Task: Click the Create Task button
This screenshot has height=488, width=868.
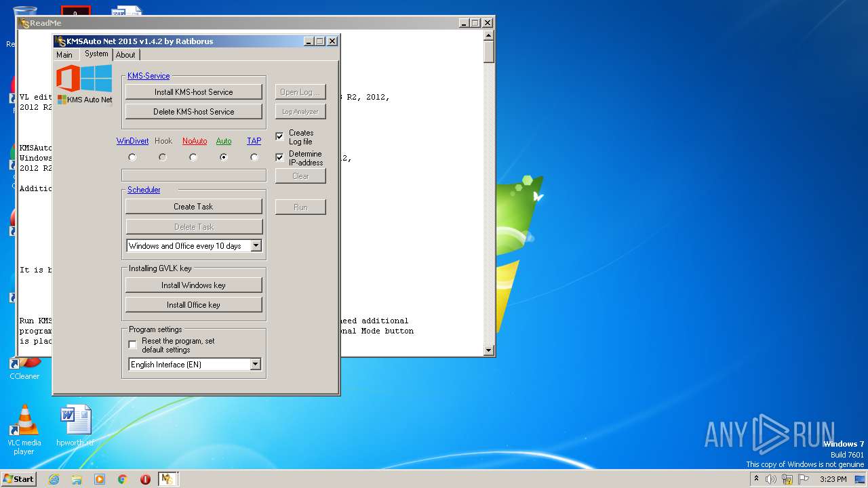Action: coord(194,206)
